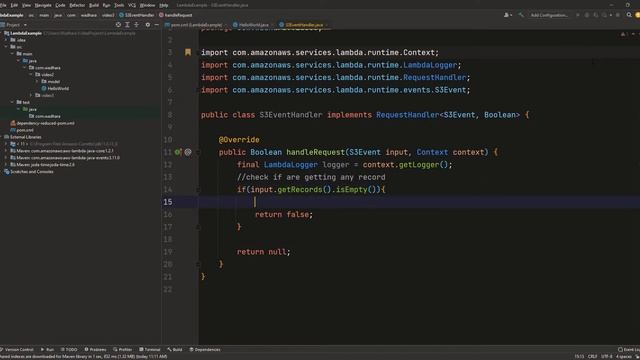Expand Maven joda-time library node
The image size is (640, 360).
tap(6, 165)
